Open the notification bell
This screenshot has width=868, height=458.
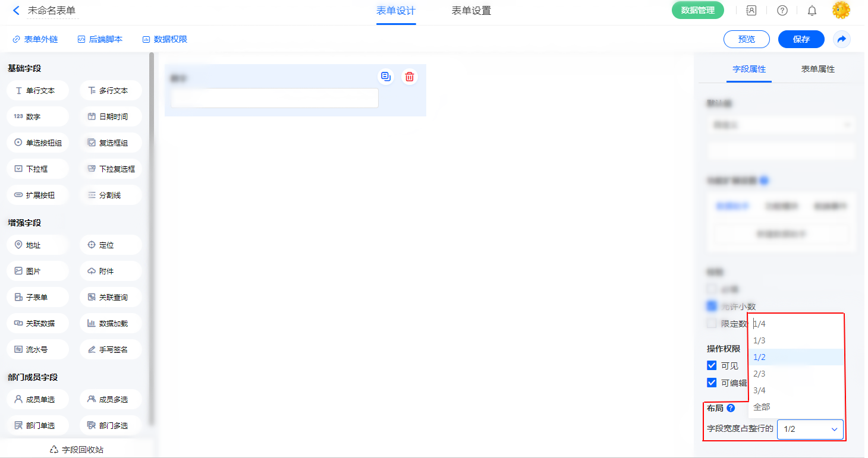[x=812, y=11]
